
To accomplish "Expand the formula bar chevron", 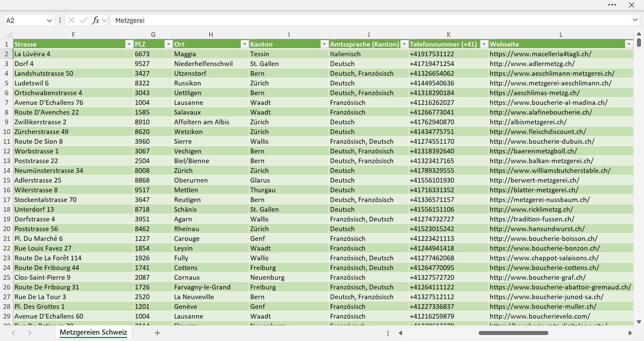I will tap(635, 20).
